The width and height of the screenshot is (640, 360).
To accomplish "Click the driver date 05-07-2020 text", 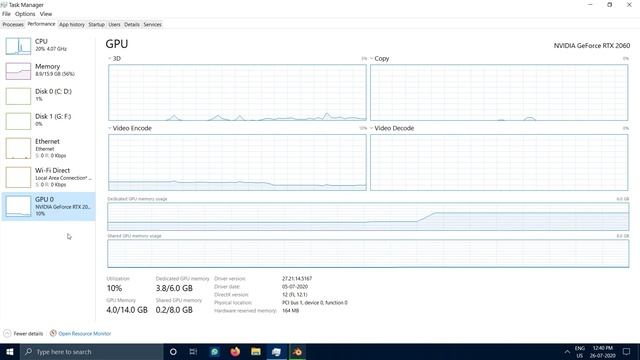I will [295, 287].
